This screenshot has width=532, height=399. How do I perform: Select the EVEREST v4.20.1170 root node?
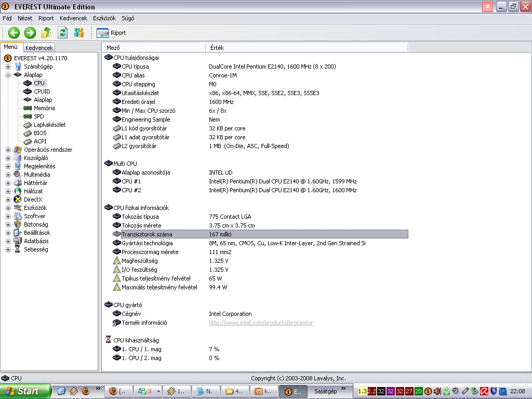41,58
